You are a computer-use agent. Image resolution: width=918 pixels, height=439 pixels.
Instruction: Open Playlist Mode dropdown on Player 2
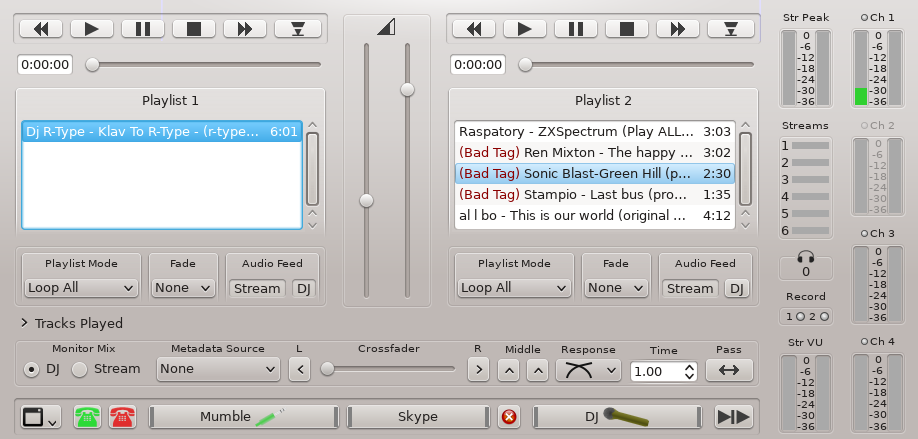tap(514, 288)
